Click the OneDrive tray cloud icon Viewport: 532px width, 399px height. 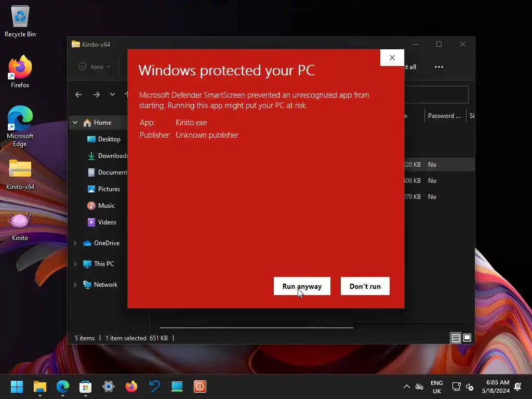[x=419, y=387]
